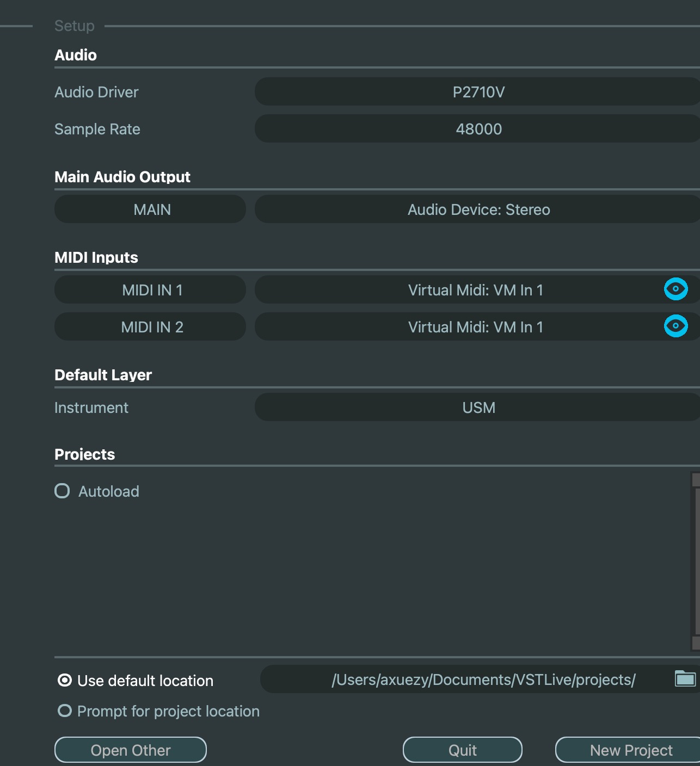Enable the Autoload checkbox
Screen dimensions: 700x766
[x=62, y=491]
